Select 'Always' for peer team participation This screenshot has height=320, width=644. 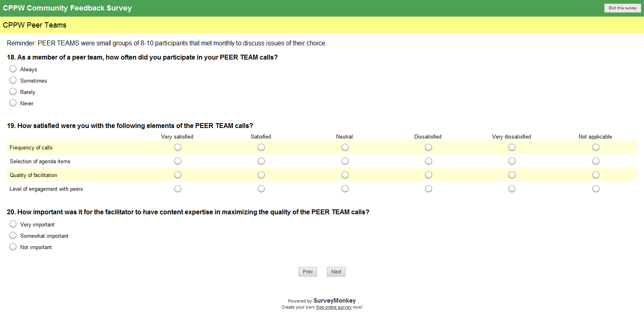[x=13, y=69]
